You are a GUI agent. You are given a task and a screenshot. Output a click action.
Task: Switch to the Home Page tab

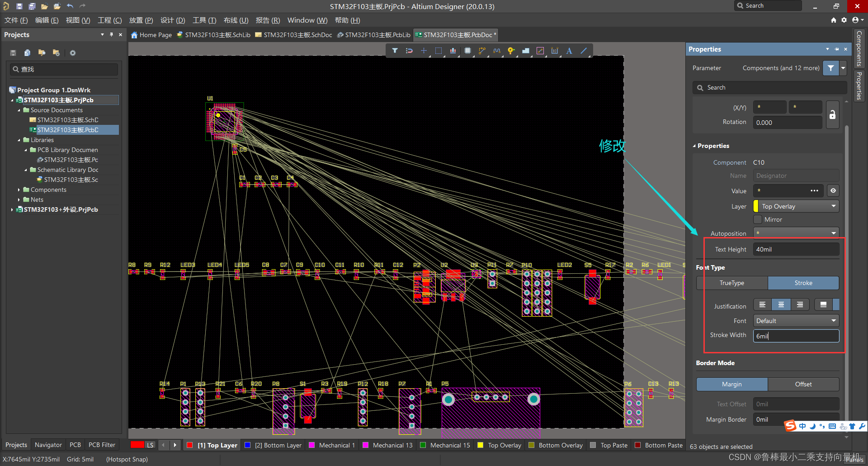point(151,35)
